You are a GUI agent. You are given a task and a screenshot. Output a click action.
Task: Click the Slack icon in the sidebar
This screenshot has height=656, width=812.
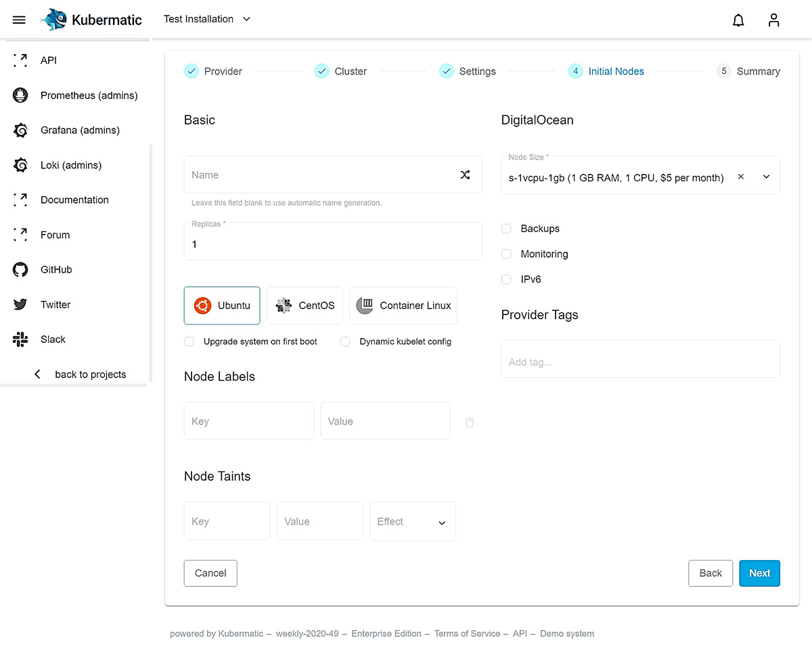click(20, 339)
